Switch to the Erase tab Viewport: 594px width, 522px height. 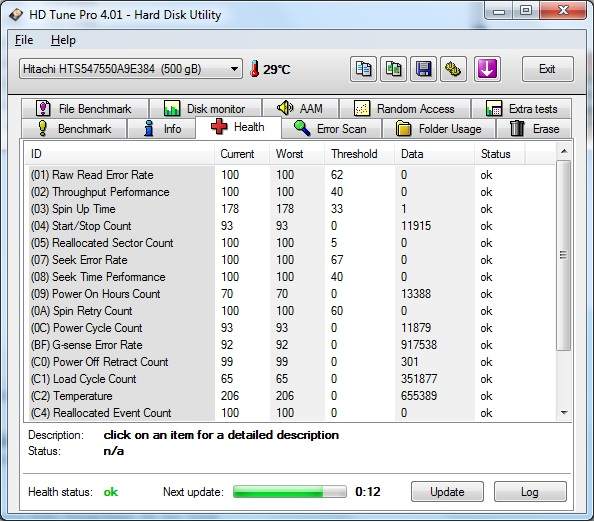click(534, 129)
